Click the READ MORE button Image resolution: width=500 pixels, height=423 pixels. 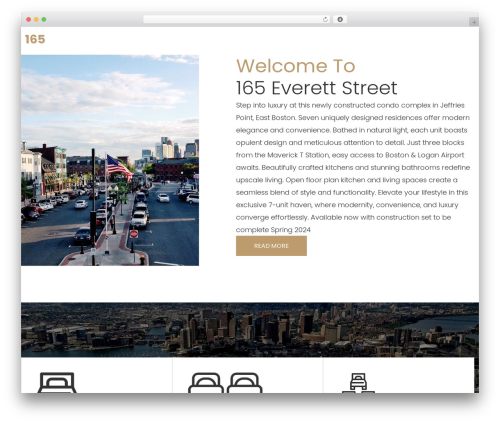[271, 246]
